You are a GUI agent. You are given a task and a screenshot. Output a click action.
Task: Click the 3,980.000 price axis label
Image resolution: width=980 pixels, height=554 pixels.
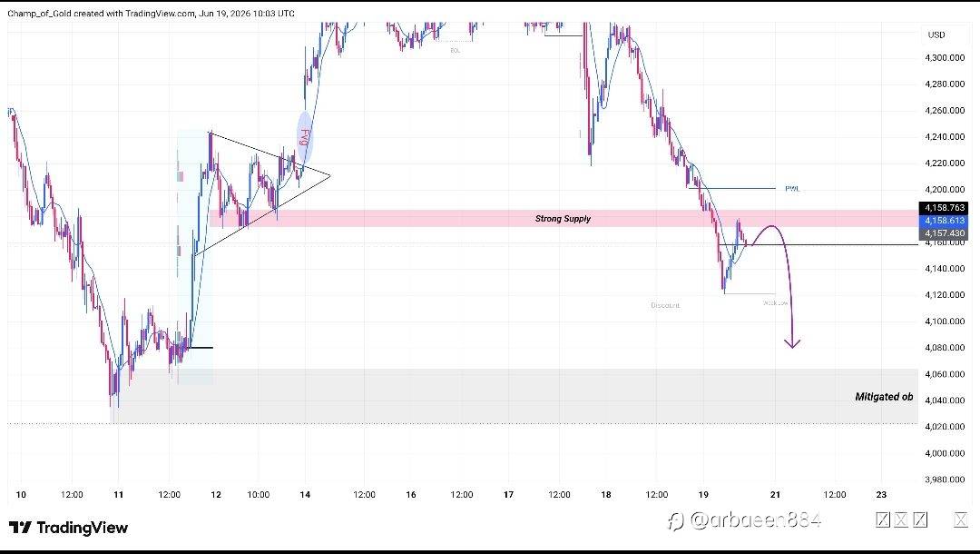point(945,480)
